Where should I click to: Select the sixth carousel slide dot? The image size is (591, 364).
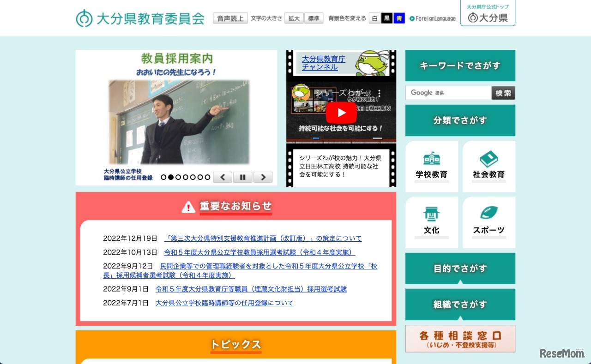pyautogui.click(x=200, y=177)
